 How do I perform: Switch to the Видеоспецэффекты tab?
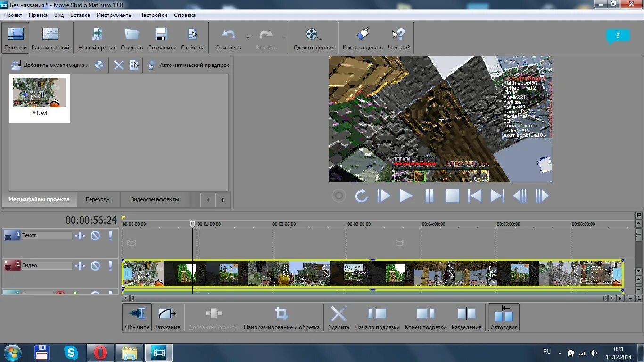155,199
